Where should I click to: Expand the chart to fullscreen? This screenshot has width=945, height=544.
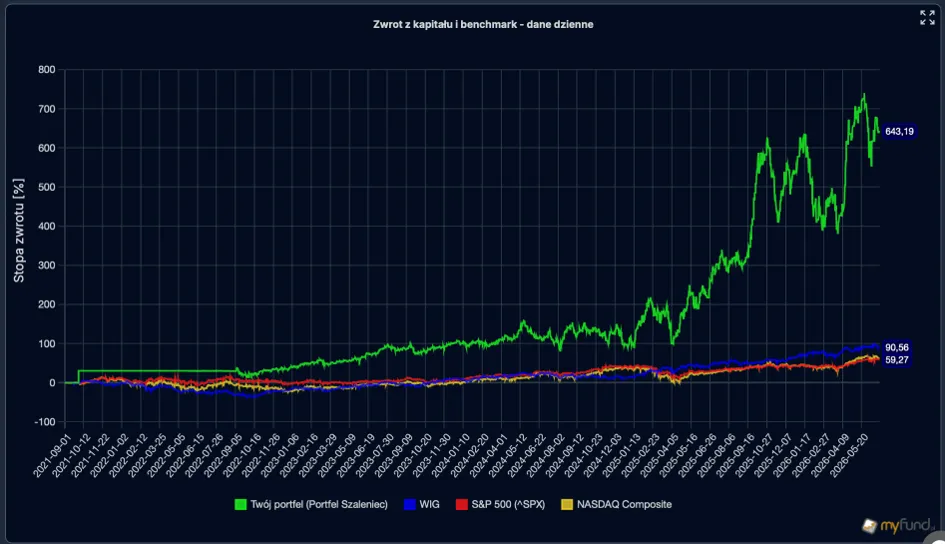[927, 17]
